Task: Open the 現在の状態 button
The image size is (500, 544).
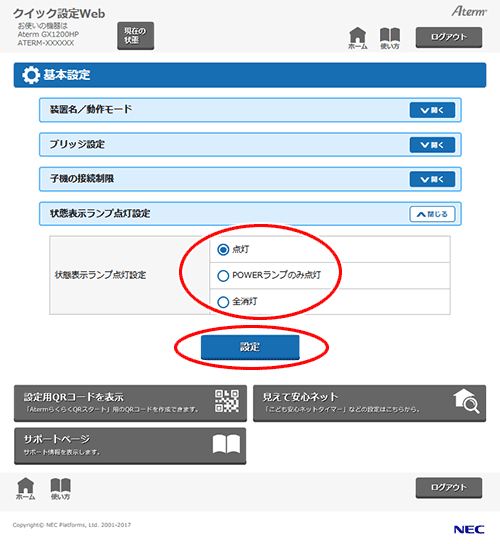Action: tap(135, 36)
